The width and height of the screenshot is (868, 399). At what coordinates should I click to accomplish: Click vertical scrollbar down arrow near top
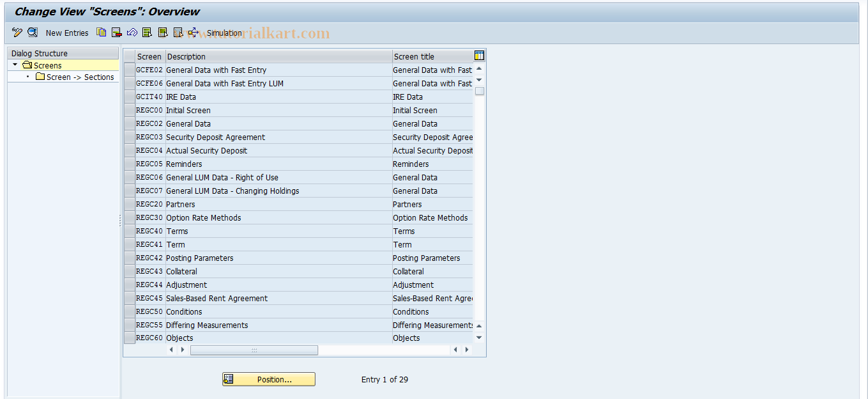(479, 80)
